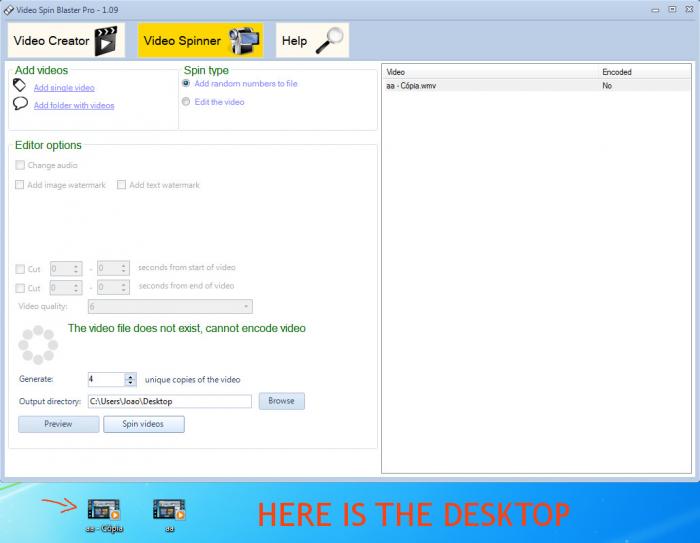Maximize the Video Spin Blaster window
700x543 pixels.
[672, 9]
